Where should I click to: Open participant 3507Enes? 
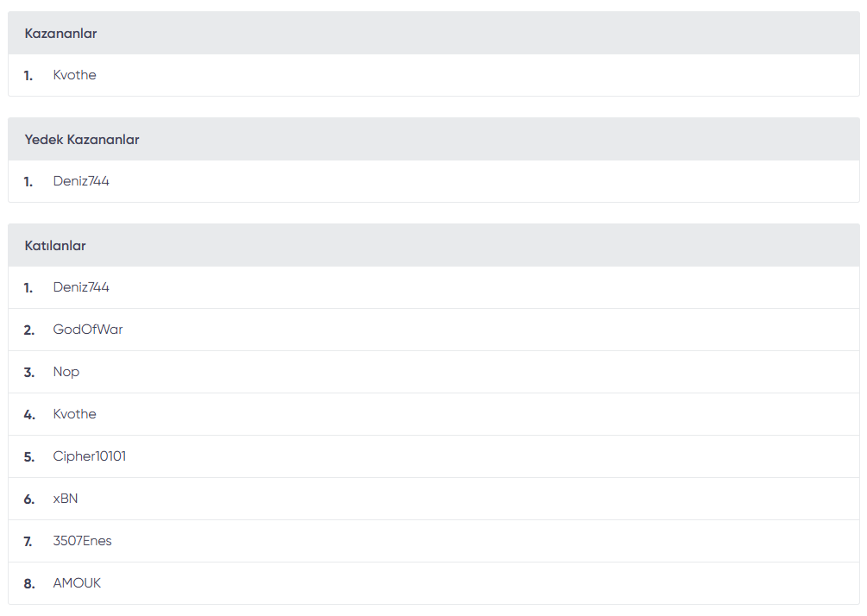pyautogui.click(x=83, y=541)
